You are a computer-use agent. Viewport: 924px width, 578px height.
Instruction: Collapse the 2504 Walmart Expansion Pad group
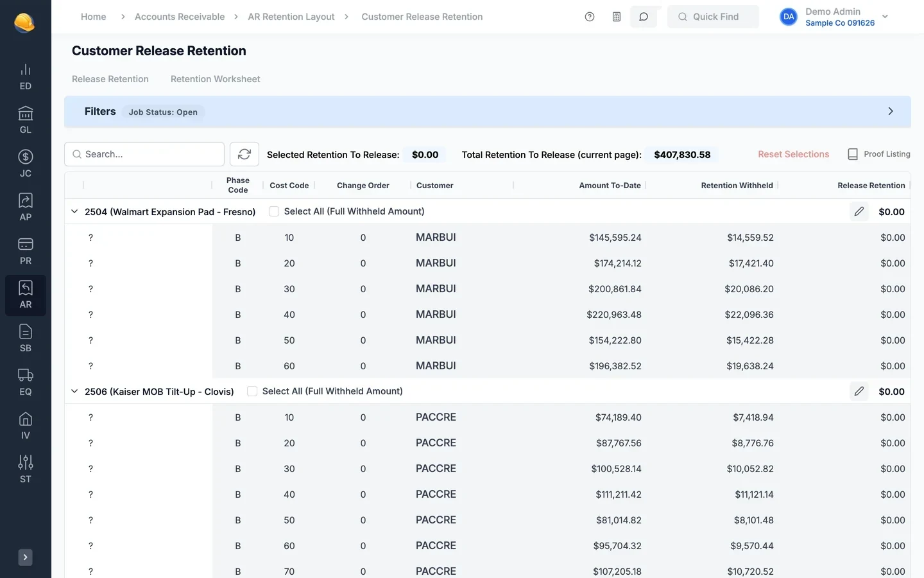(74, 211)
